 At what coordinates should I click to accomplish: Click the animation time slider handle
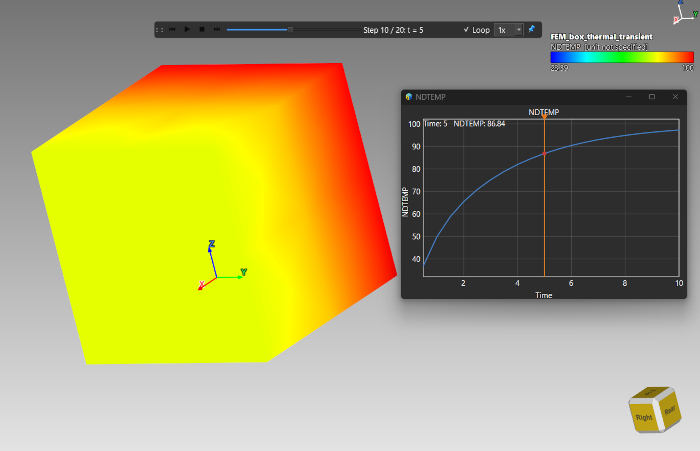pos(290,30)
